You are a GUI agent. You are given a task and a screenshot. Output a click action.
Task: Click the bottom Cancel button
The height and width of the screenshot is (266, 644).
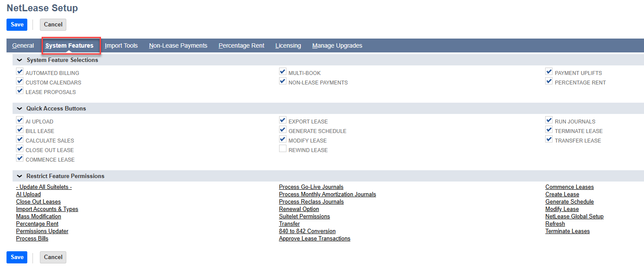point(53,257)
